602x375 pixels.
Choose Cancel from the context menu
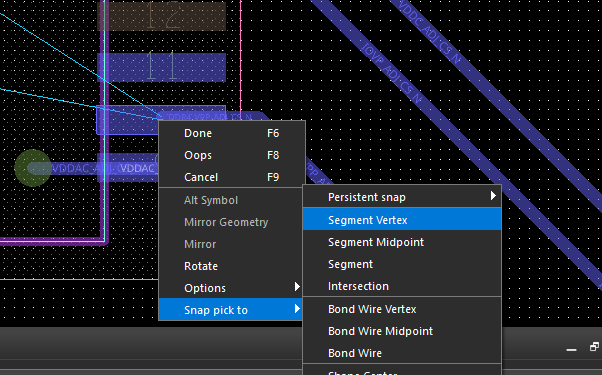point(232,177)
